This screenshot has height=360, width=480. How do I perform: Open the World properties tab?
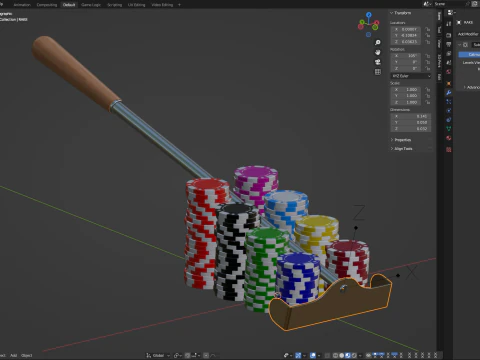[x=449, y=72]
